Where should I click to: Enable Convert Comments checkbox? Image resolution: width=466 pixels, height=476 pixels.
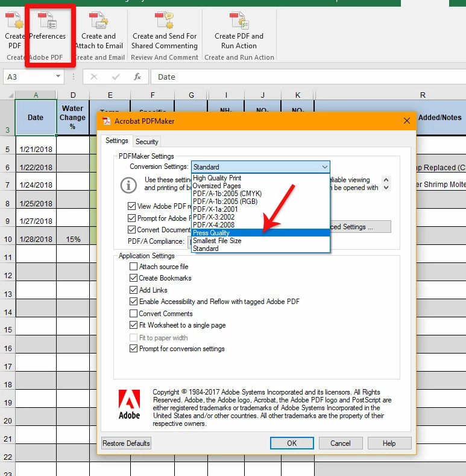133,313
